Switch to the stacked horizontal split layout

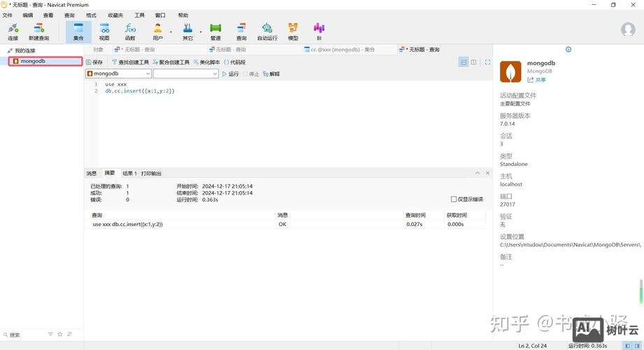tap(464, 62)
